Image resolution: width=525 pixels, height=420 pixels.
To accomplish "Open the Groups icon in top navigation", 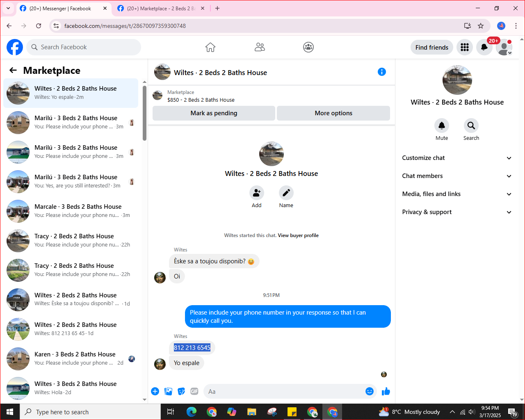I will pyautogui.click(x=308, y=47).
